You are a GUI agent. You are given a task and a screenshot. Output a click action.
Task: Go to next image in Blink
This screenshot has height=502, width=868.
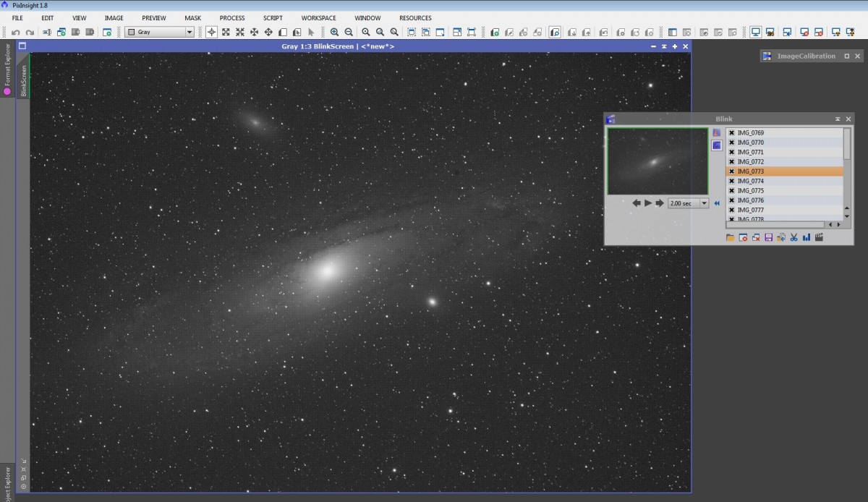tap(660, 204)
